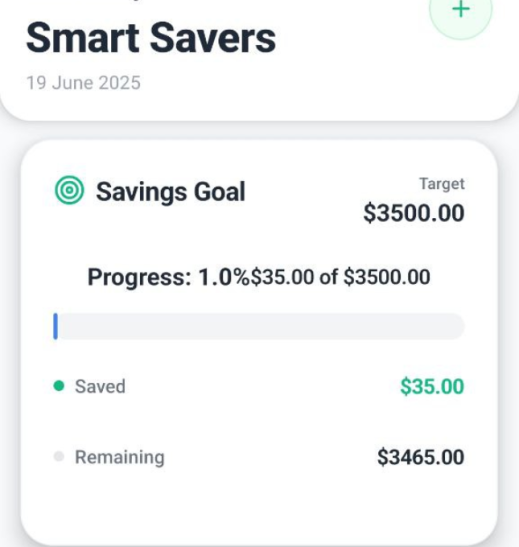519x547 pixels.
Task: Click the Smart Savers header card
Action: pos(260,60)
